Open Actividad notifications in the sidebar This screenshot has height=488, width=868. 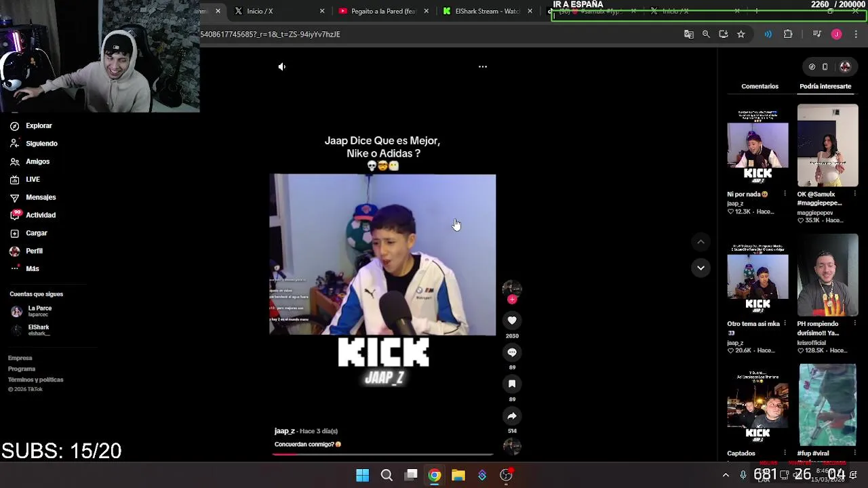[33, 215]
